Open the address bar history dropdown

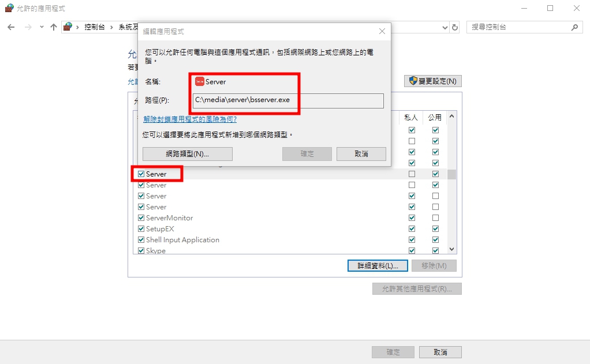coord(445,28)
